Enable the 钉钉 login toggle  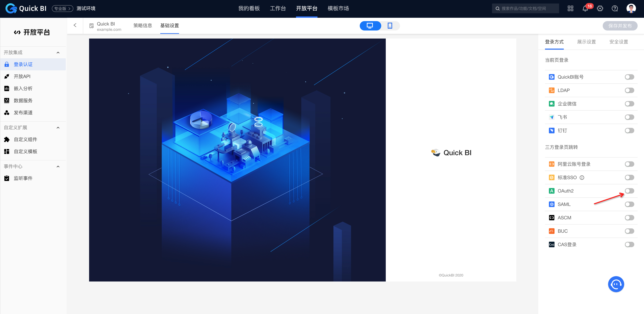coord(629,131)
